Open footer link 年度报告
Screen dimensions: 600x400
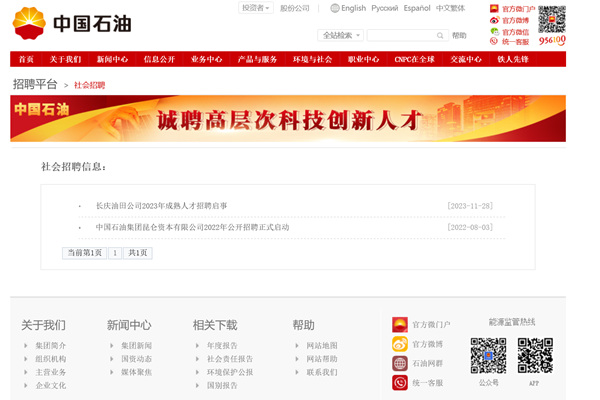pyautogui.click(x=222, y=346)
